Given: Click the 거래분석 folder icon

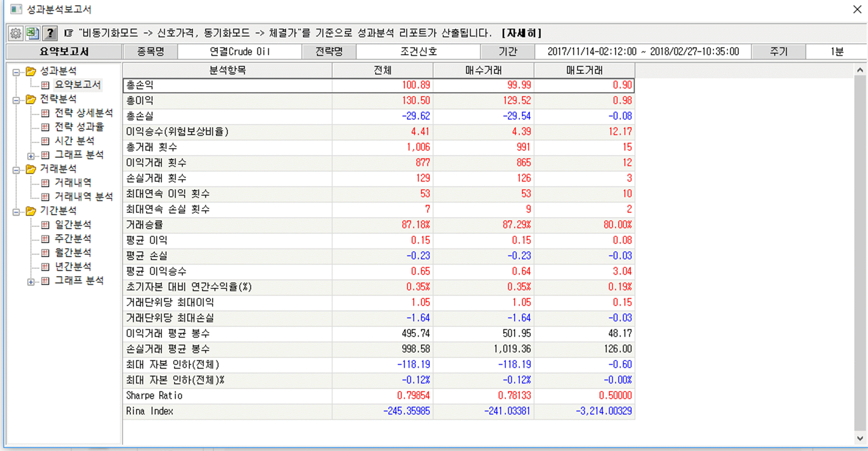Looking at the screenshot, I should click(x=30, y=169).
